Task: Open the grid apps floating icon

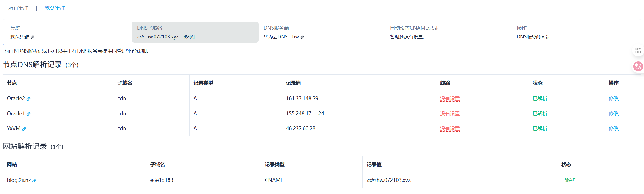Action: pyautogui.click(x=638, y=51)
